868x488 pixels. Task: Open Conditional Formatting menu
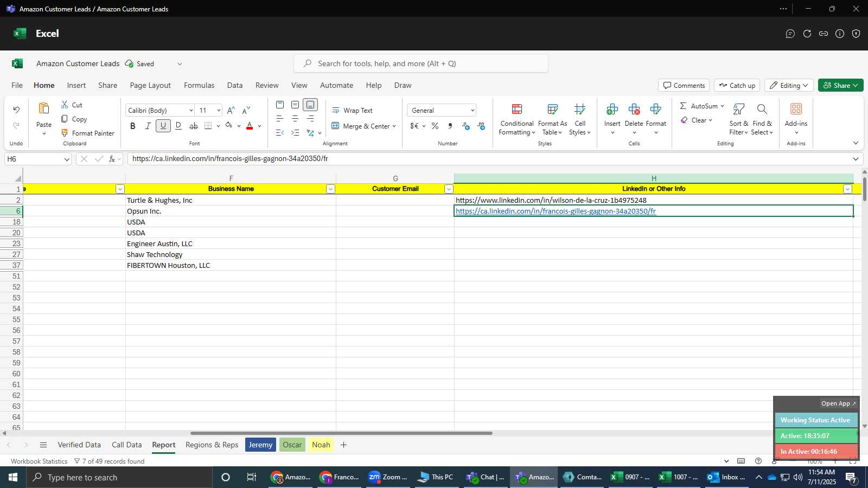click(x=516, y=119)
